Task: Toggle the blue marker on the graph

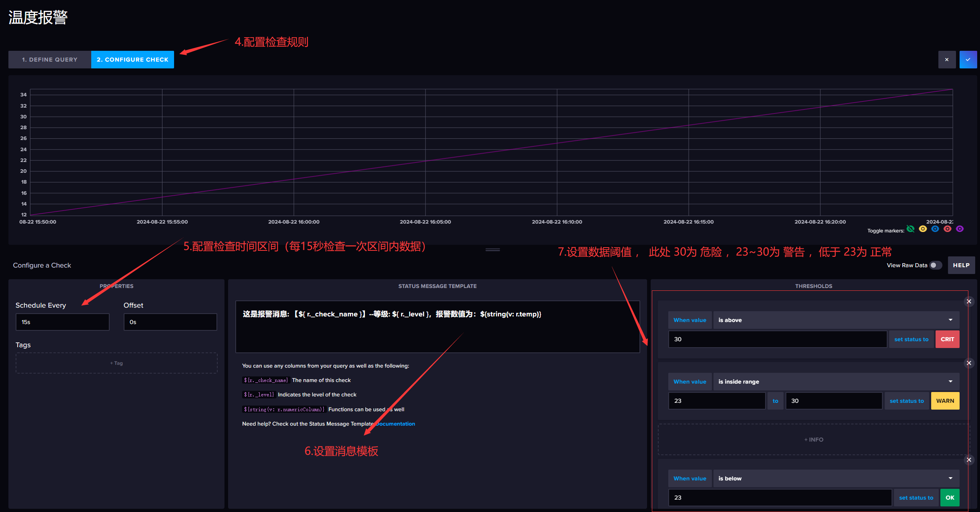Action: click(x=935, y=228)
